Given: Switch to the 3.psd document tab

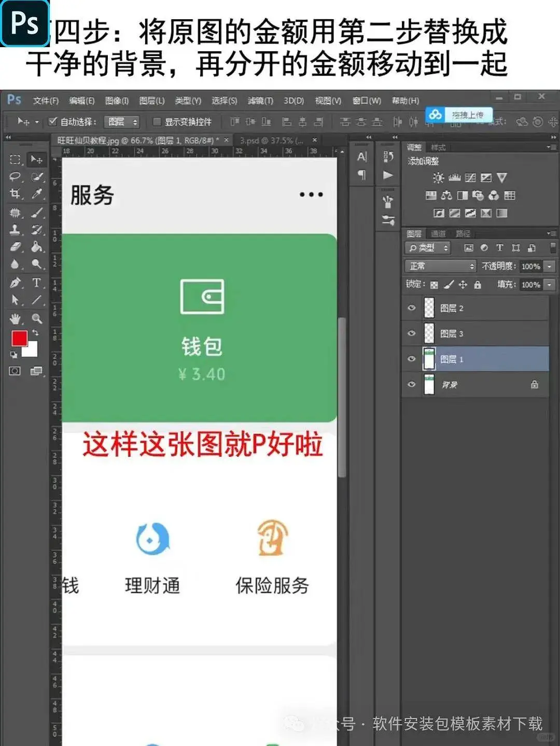Looking at the screenshot, I should 271,140.
